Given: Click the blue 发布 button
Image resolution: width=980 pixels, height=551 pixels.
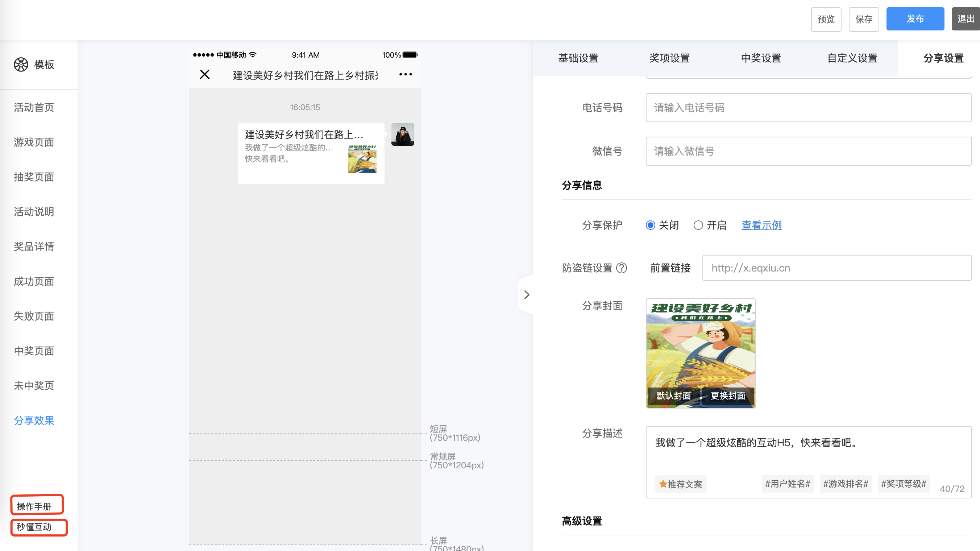Looking at the screenshot, I should (x=914, y=19).
